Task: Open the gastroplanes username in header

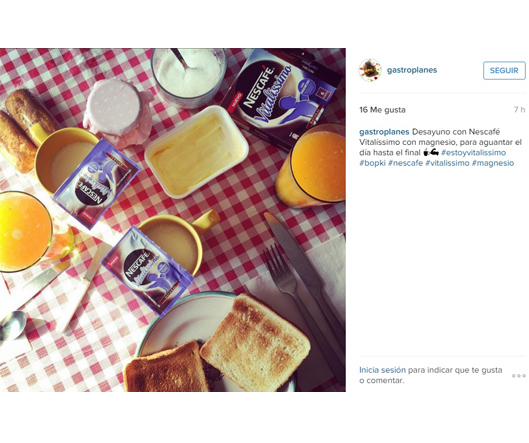Action: point(412,70)
